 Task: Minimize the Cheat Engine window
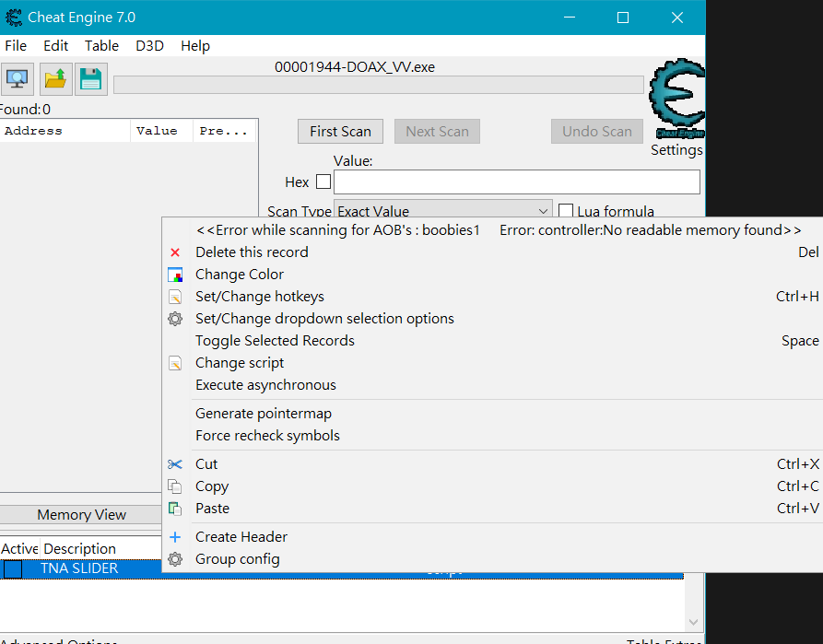point(570,18)
